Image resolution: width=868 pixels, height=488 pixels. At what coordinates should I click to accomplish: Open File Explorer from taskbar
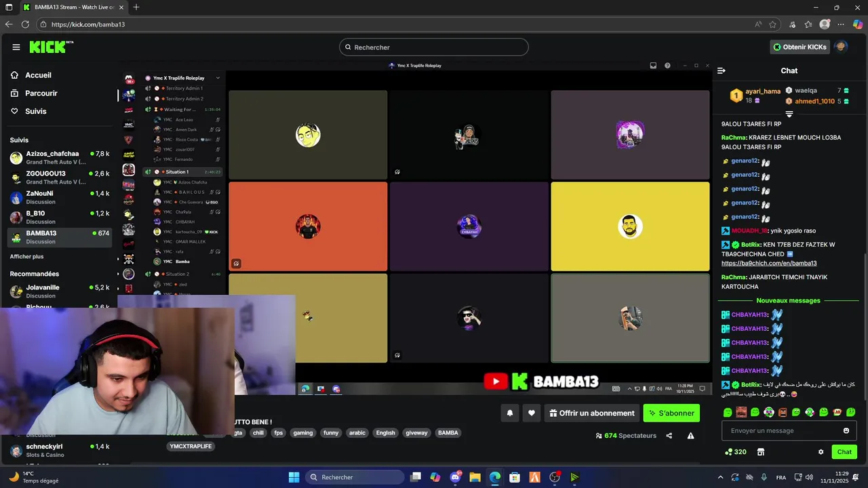point(475,477)
